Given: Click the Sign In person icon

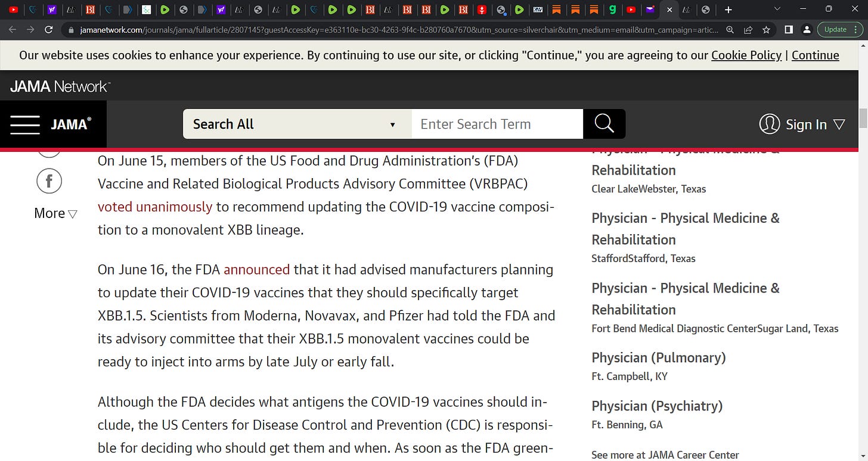Looking at the screenshot, I should pos(769,124).
